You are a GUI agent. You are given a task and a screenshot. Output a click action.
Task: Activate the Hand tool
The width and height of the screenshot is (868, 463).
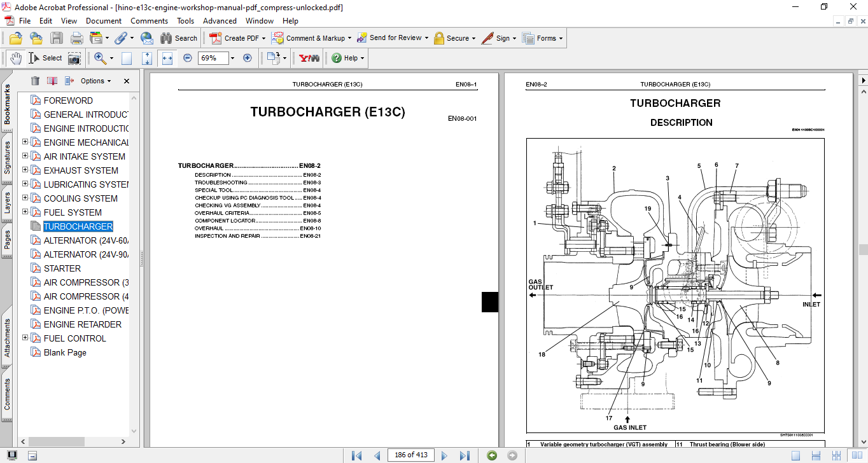point(15,58)
